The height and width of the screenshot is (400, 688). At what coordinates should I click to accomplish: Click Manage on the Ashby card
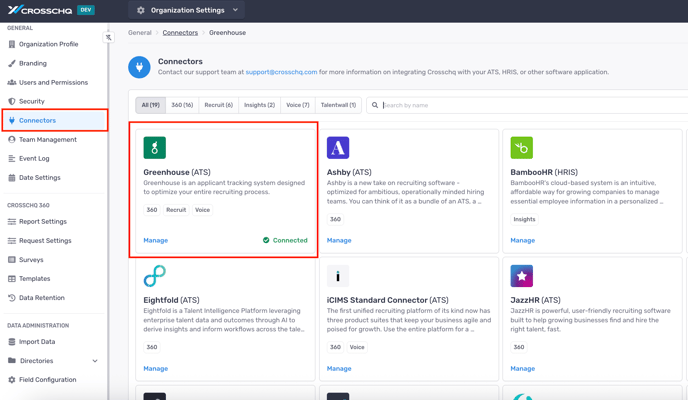339,240
